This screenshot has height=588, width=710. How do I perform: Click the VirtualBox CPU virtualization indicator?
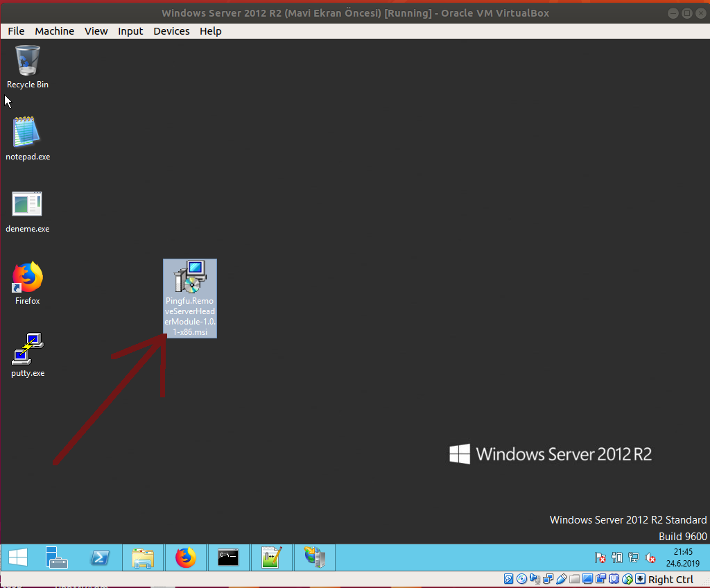(x=614, y=579)
